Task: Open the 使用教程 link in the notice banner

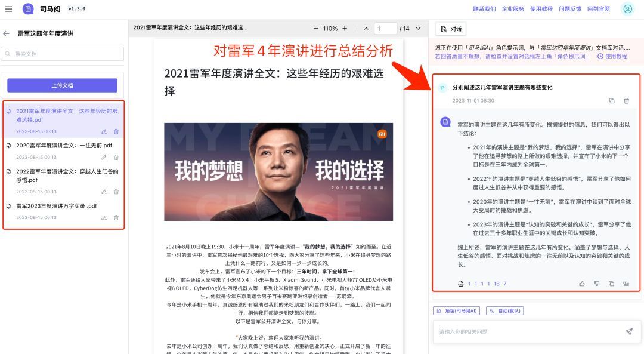Action: [x=612, y=56]
